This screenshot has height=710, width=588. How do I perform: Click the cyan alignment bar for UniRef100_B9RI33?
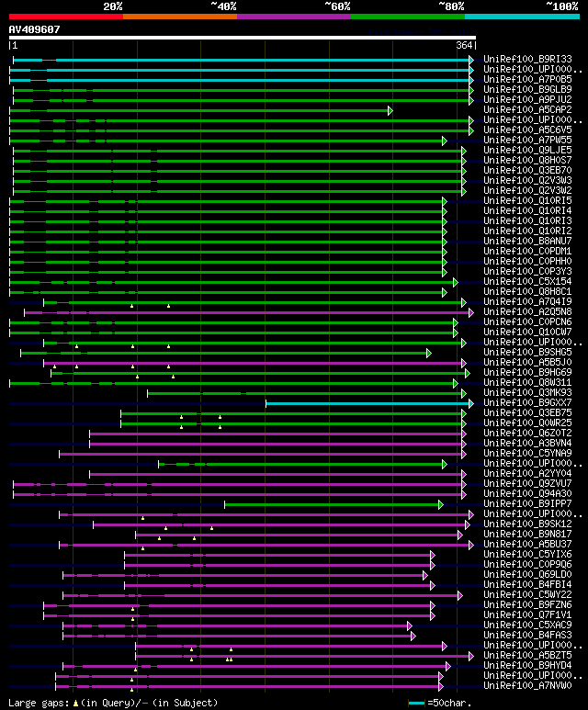coord(243,60)
